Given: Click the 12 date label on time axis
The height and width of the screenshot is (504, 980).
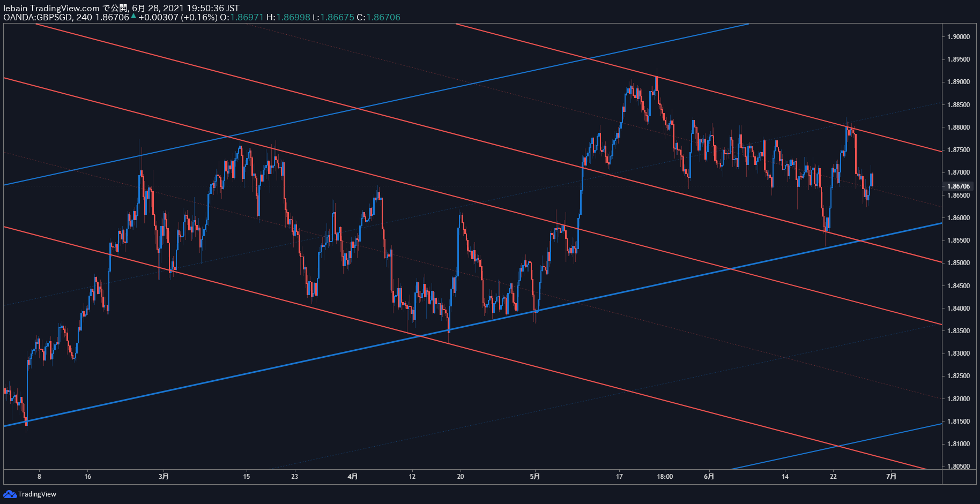Looking at the screenshot, I should pos(412,477).
